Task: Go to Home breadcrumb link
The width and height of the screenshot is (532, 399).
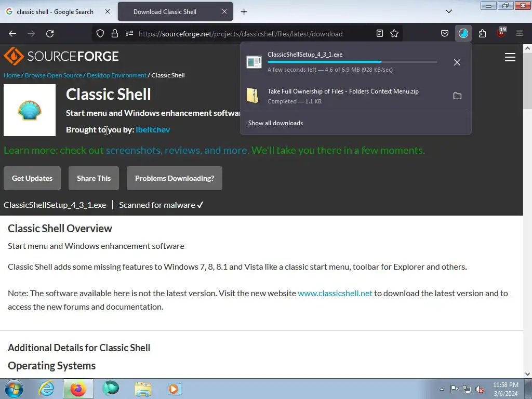Action: pos(12,75)
